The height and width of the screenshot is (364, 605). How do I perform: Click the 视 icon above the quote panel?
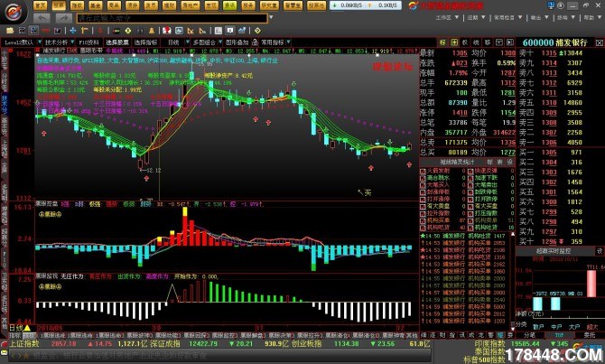pos(477,42)
